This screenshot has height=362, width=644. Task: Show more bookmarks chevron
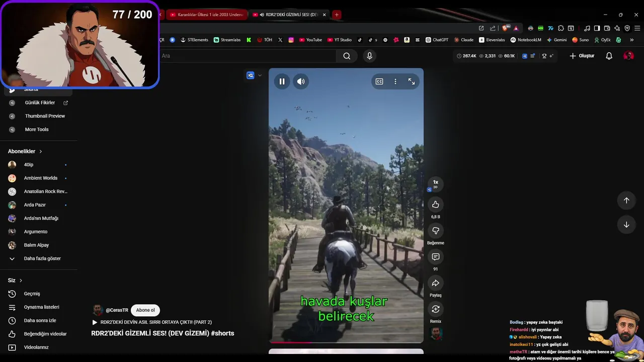[632, 40]
